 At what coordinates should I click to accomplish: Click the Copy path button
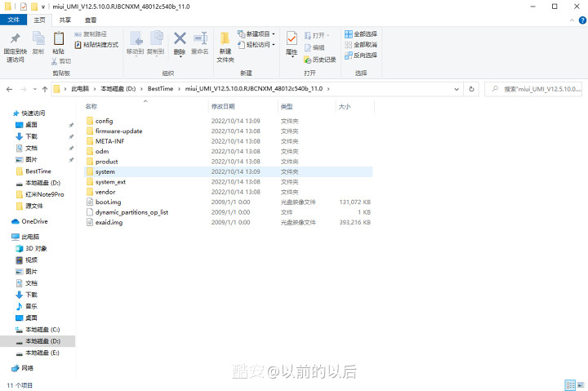91,34
